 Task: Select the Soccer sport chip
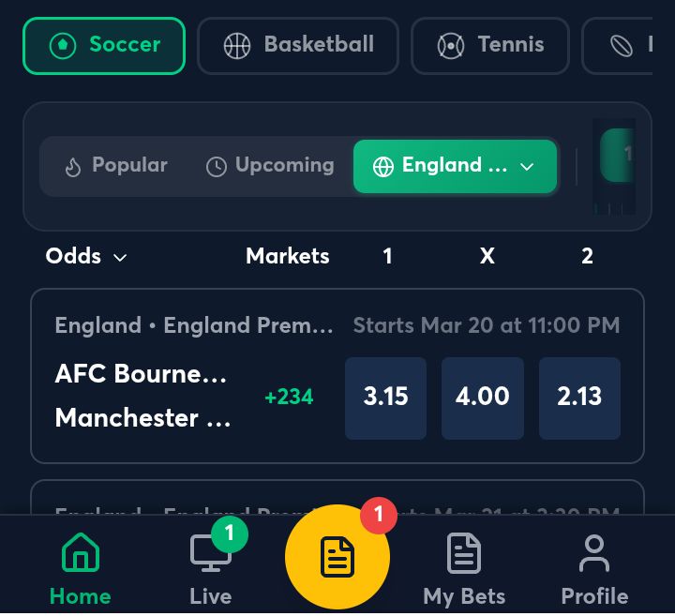point(104,45)
